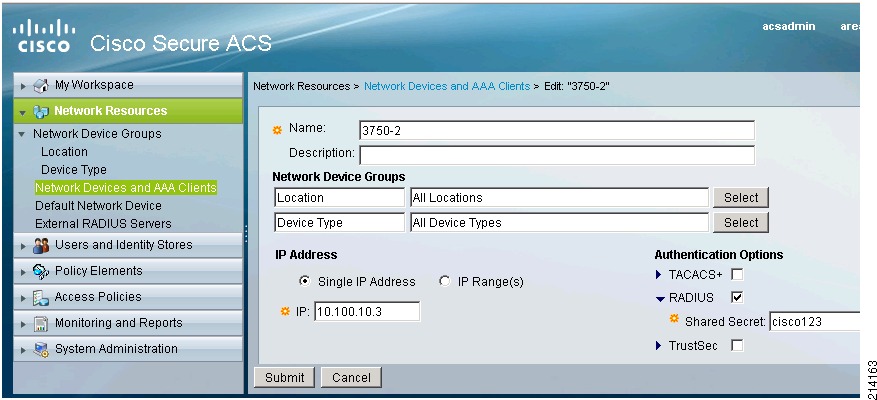The width and height of the screenshot is (877, 400).
Task: Expand the My Workspace arrow
Action: coord(23,86)
